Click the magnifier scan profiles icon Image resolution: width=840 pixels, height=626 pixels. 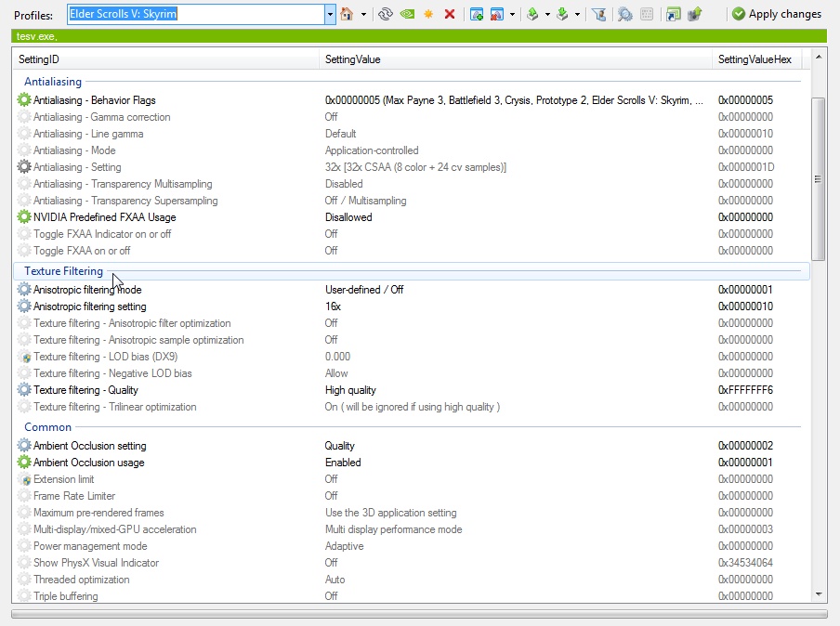624,15
